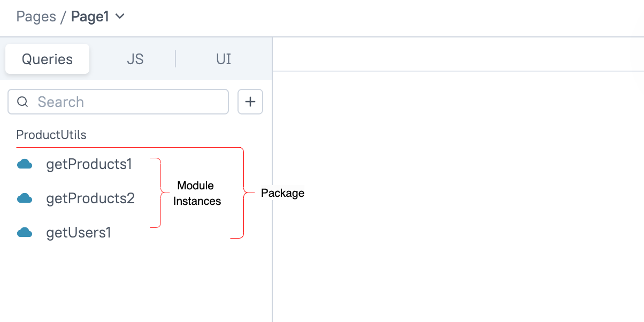644x322 pixels.
Task: Go to Pages in the breadcrumb
Action: [x=36, y=17]
